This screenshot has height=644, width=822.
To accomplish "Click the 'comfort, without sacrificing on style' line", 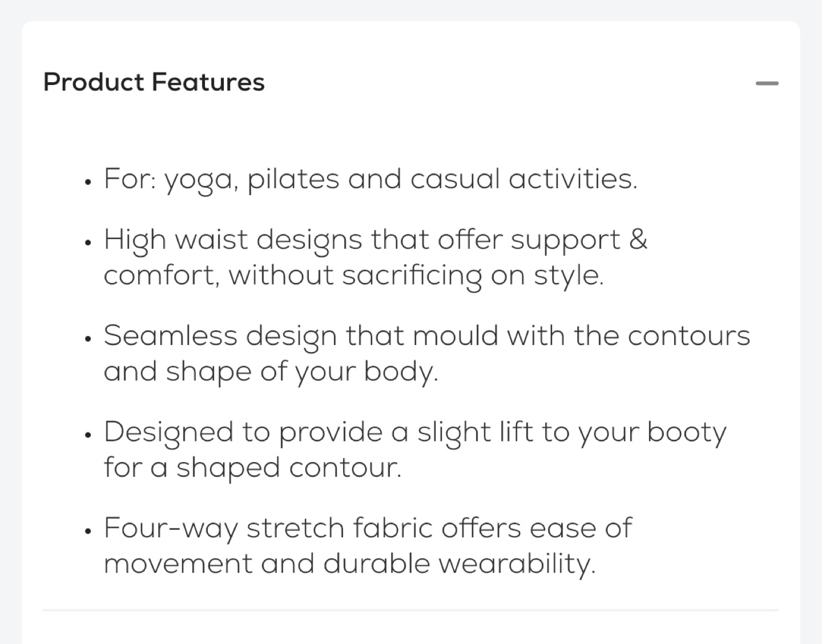I will pos(353,276).
